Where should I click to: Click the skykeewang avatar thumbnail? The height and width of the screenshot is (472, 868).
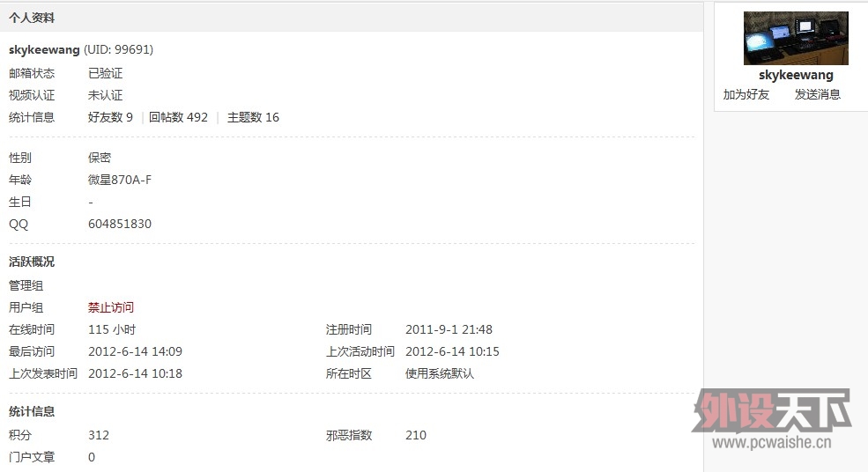tap(796, 38)
